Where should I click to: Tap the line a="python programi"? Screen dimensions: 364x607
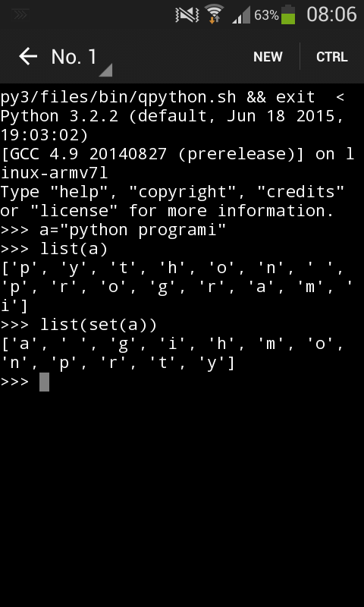click(113, 231)
